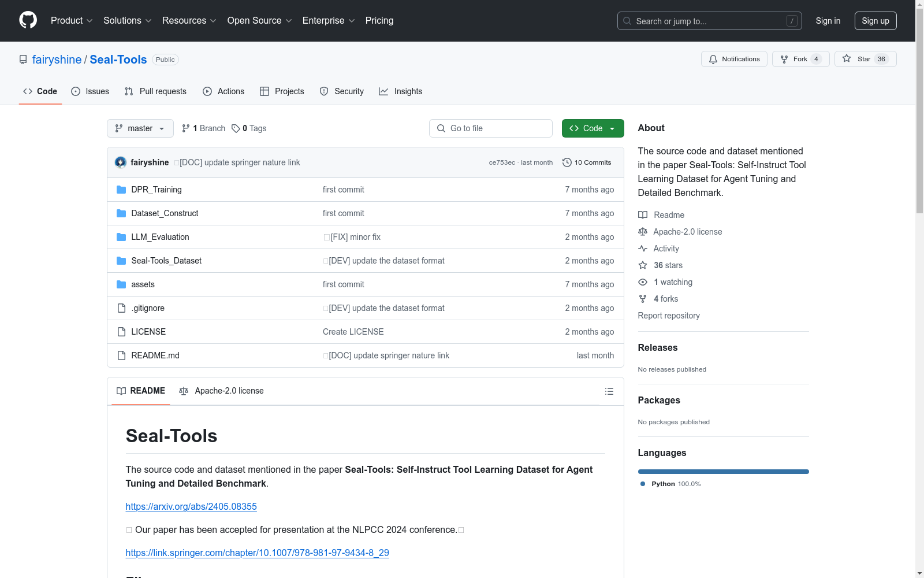
Task: Open the '[FIX] minor fix' commit message
Action: (x=352, y=237)
